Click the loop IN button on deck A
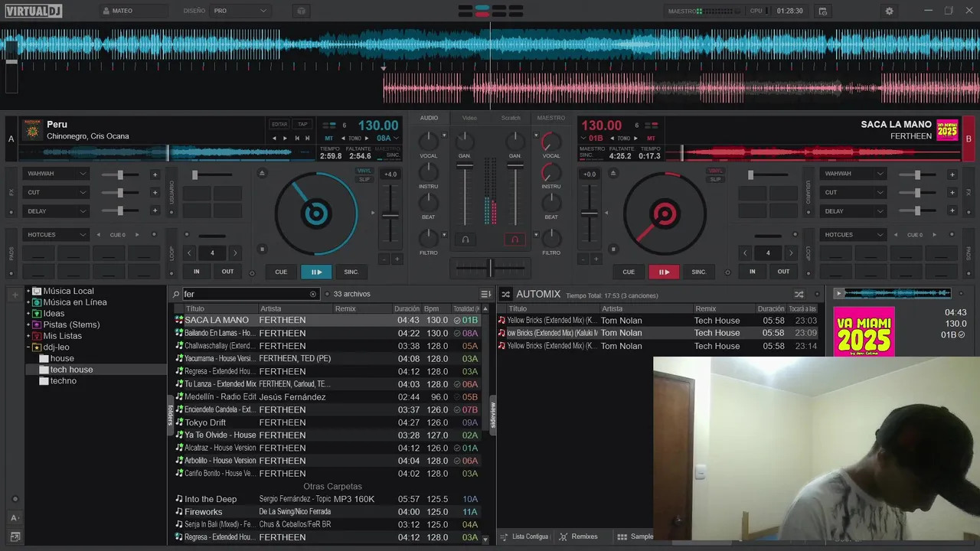 [x=197, y=272]
